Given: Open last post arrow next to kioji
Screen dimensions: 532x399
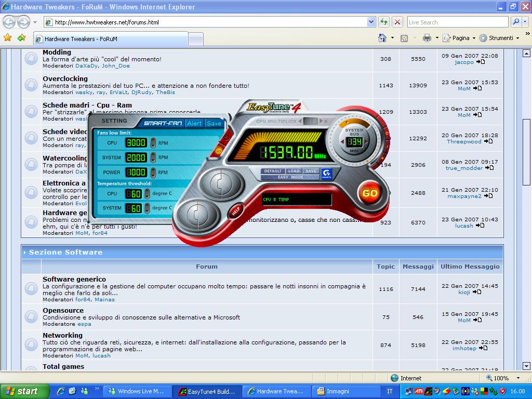Looking at the screenshot, I should [477, 292].
